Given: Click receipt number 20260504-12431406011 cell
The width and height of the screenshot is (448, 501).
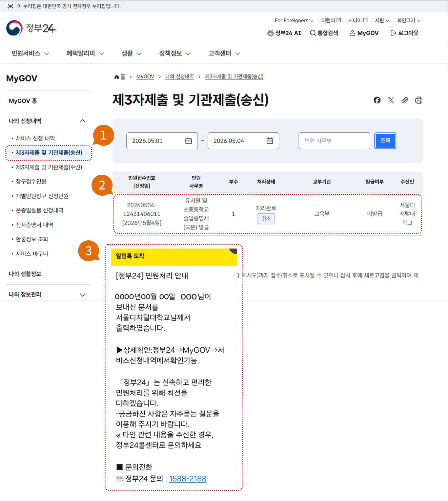Looking at the screenshot, I should point(142,214).
